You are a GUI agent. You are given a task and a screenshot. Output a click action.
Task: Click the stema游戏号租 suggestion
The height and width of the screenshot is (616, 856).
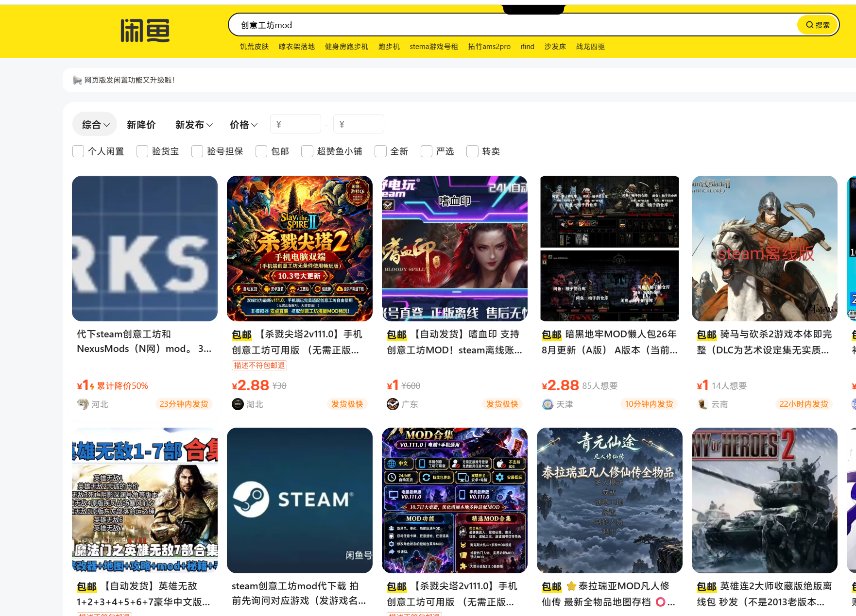(x=433, y=47)
